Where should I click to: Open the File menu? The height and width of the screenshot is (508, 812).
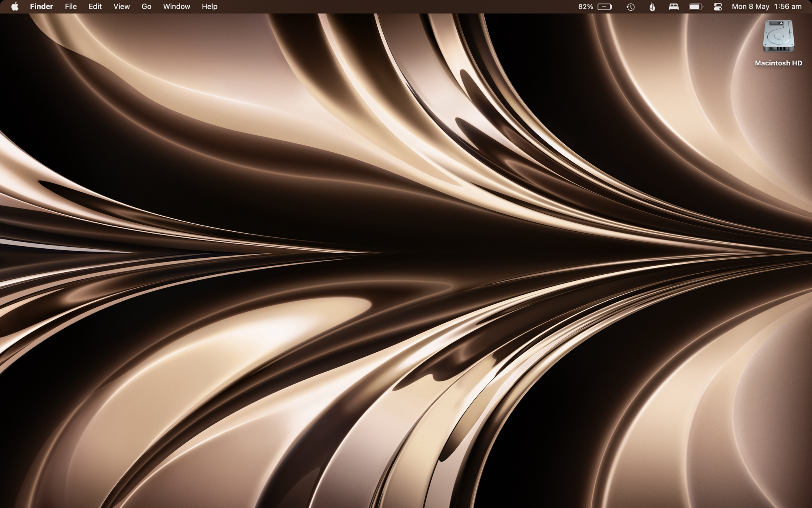[71, 7]
